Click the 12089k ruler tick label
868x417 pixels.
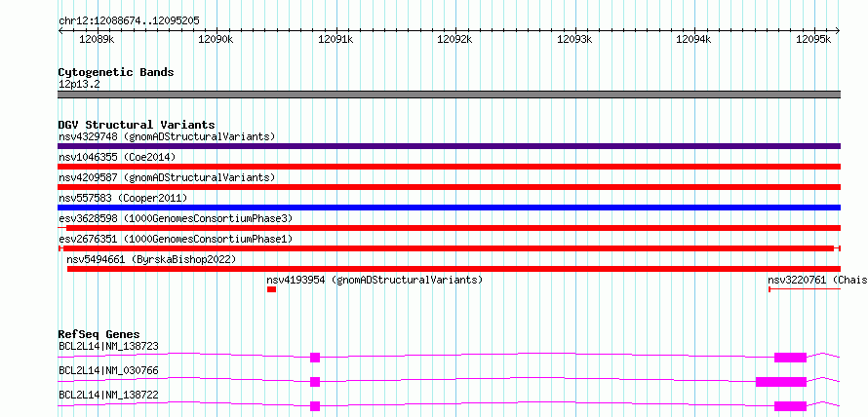coord(97,40)
